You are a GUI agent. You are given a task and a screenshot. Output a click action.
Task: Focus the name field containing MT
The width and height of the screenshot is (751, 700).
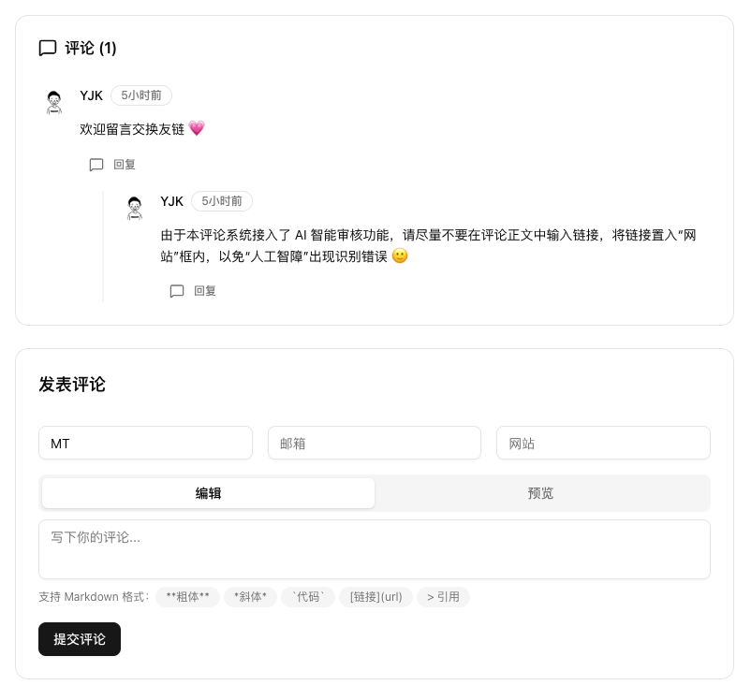pos(145,444)
